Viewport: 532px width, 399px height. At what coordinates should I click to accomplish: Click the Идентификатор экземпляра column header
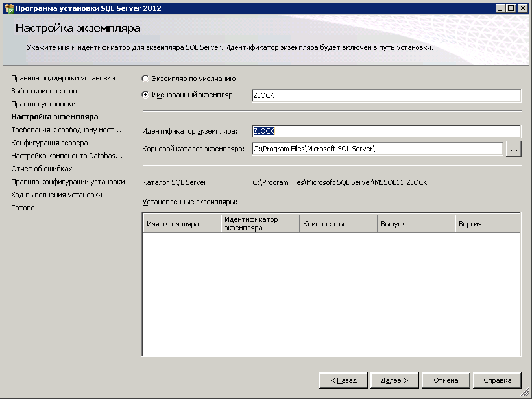260,224
